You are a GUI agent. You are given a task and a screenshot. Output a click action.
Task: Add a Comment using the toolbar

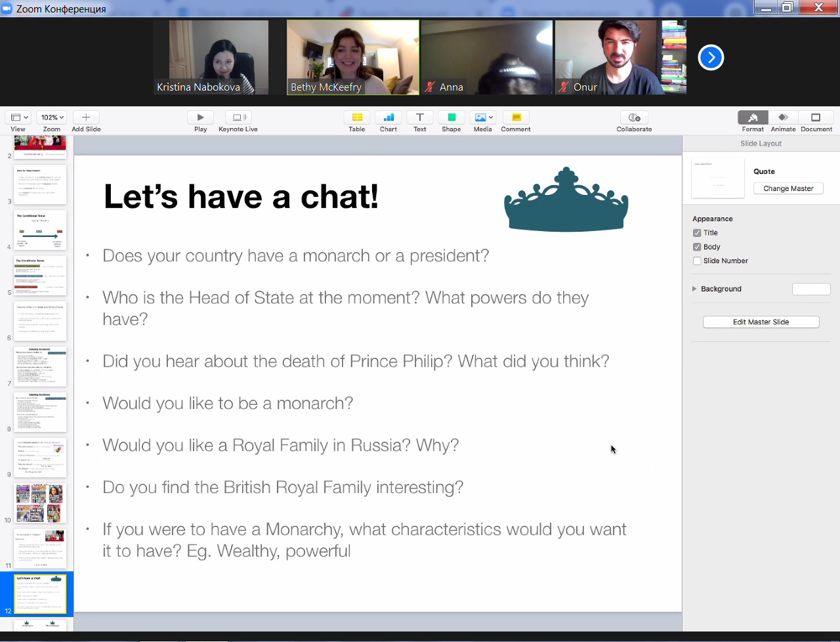click(x=516, y=118)
